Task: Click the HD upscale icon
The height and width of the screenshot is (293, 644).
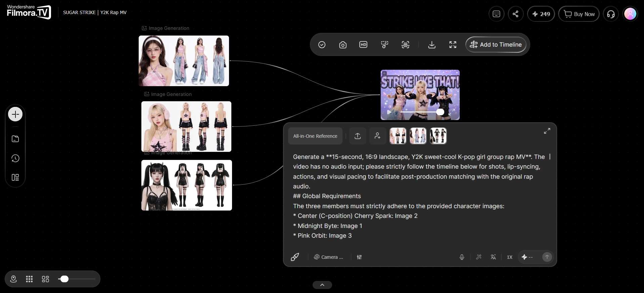Action: point(363,45)
